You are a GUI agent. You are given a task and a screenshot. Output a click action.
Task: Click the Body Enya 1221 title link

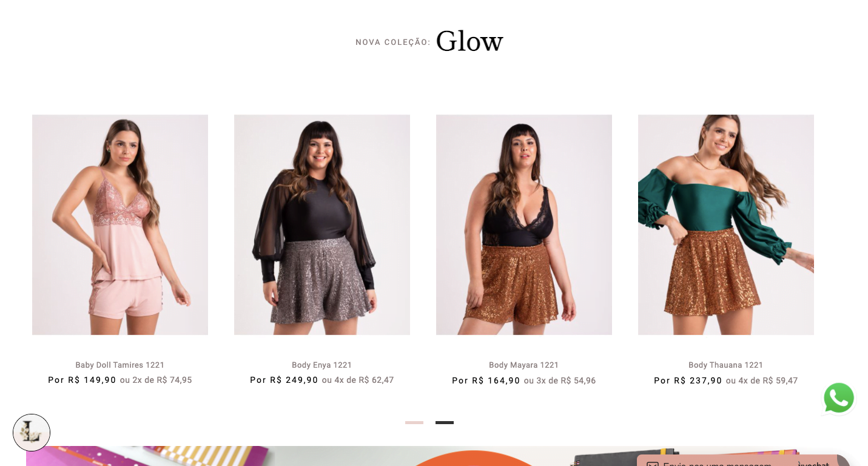click(322, 365)
